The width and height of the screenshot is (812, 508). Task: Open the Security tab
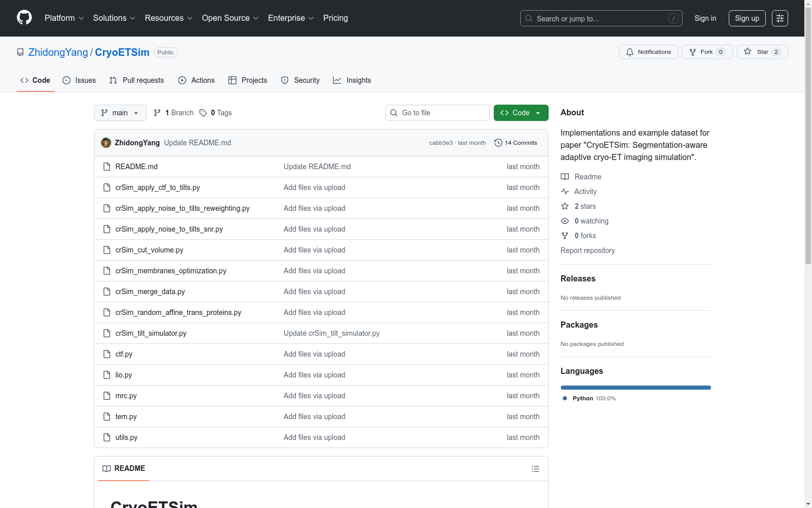tap(300, 80)
